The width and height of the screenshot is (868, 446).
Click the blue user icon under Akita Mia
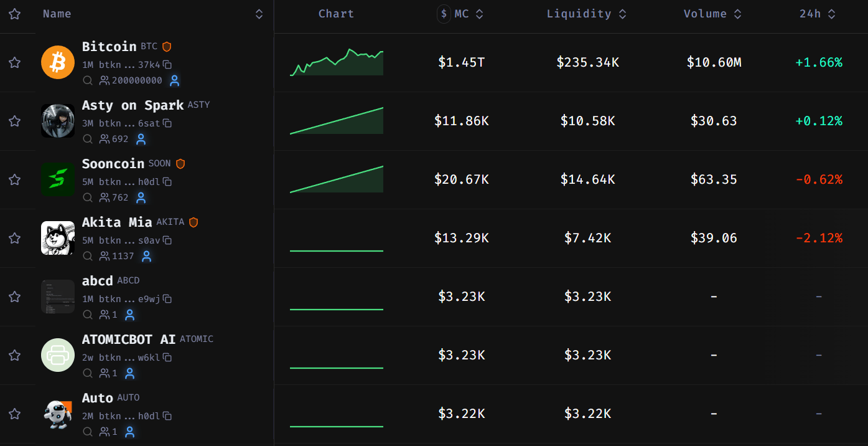(x=146, y=256)
